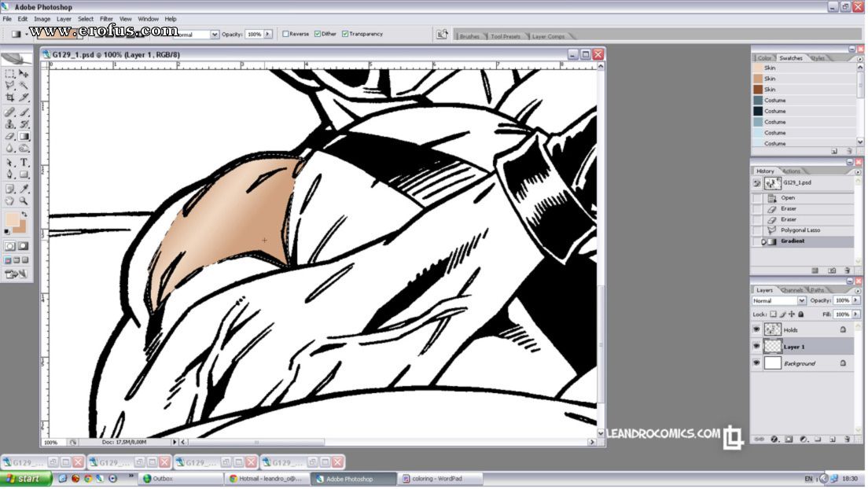Image resolution: width=868 pixels, height=489 pixels.
Task: Click the Windows start button
Action: pos(26,479)
